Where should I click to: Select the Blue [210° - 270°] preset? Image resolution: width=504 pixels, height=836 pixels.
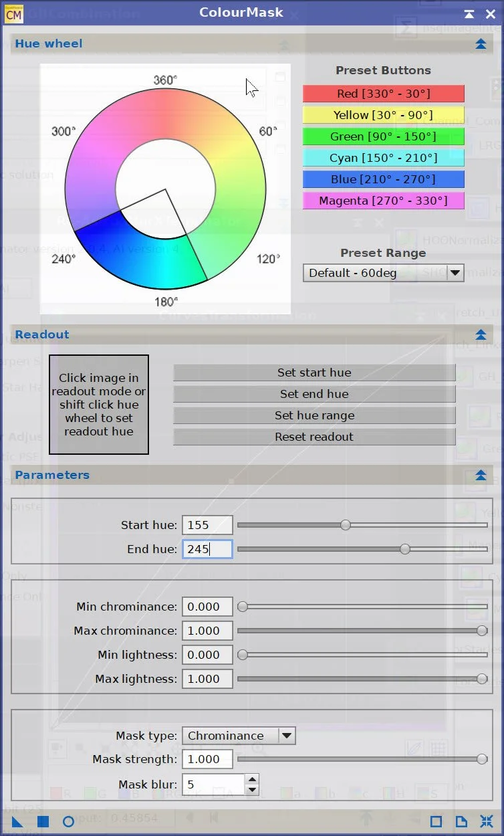click(384, 179)
